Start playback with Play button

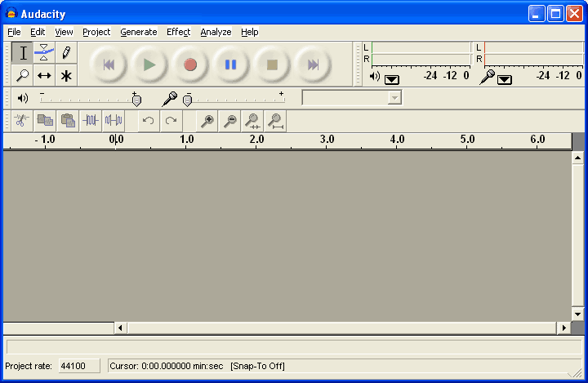coord(149,65)
